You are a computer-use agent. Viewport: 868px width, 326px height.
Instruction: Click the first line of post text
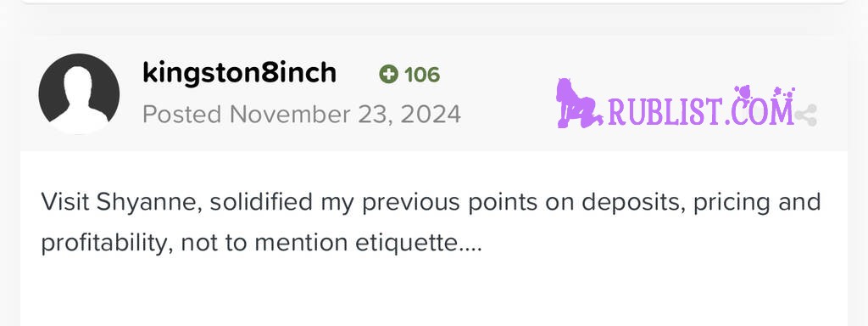click(x=431, y=203)
